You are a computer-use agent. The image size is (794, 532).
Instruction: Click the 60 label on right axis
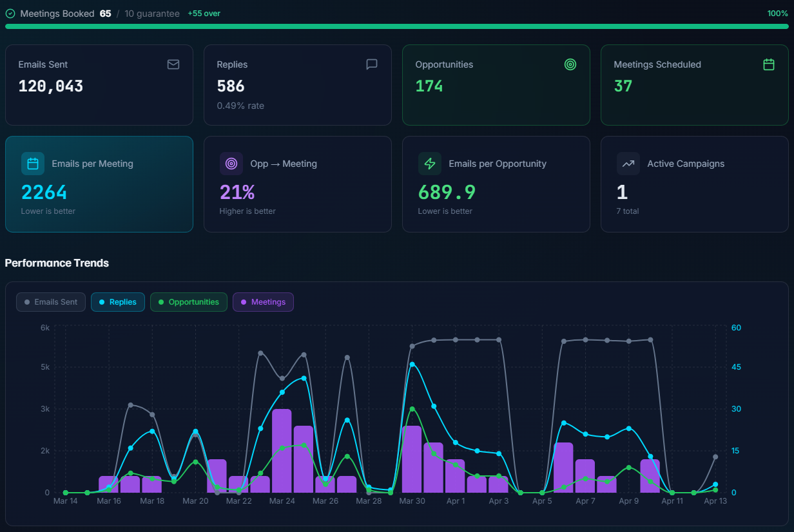(x=736, y=328)
